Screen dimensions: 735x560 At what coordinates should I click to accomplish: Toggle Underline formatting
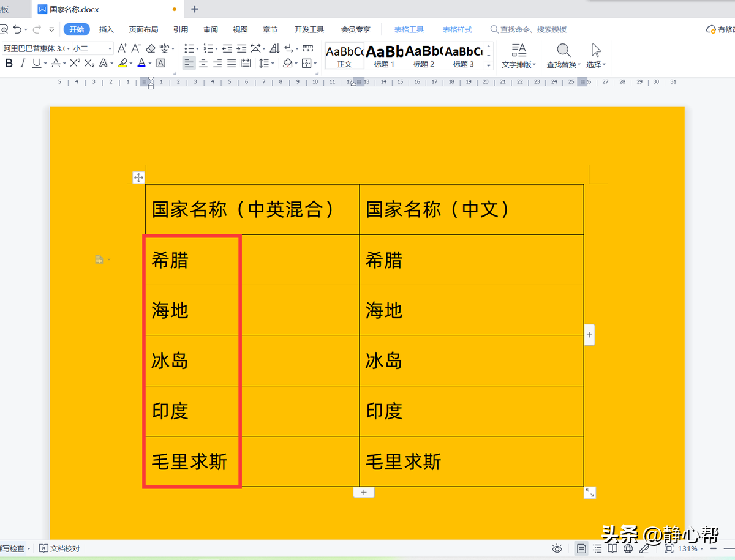pyautogui.click(x=37, y=63)
